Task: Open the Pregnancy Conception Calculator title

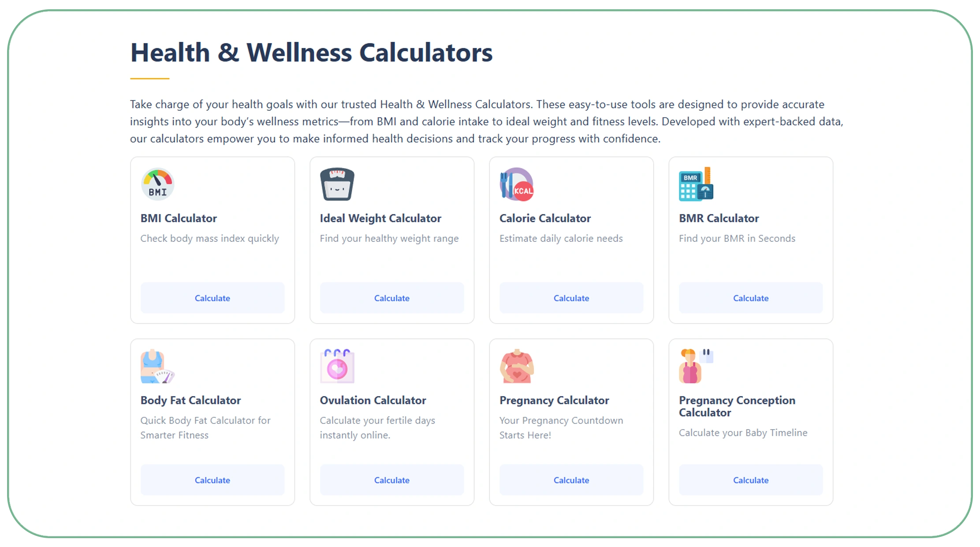Action: (737, 406)
